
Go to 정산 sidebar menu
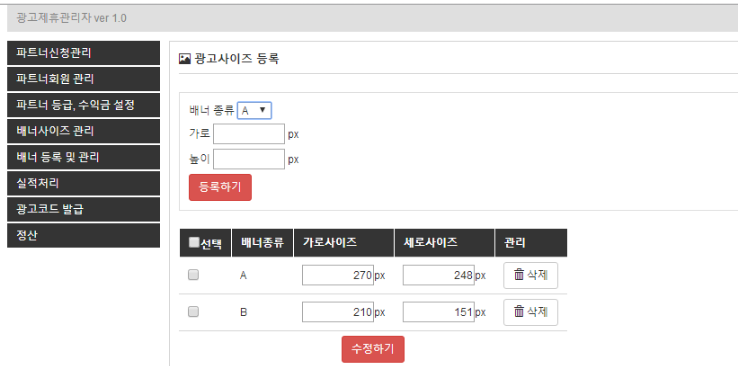[x=84, y=235]
